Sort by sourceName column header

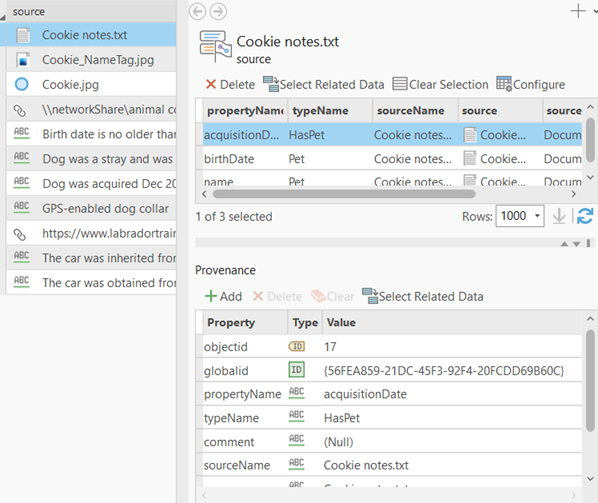[x=415, y=111]
